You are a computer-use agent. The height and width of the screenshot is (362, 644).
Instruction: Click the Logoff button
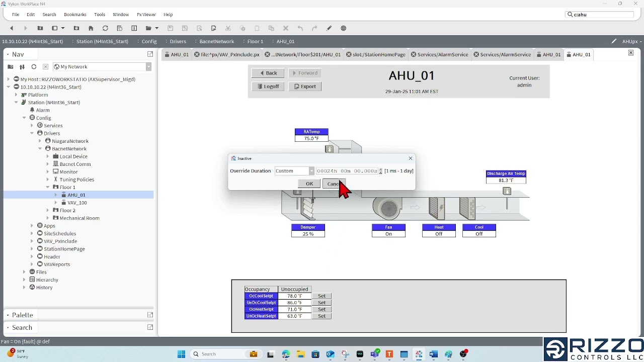coord(268,86)
